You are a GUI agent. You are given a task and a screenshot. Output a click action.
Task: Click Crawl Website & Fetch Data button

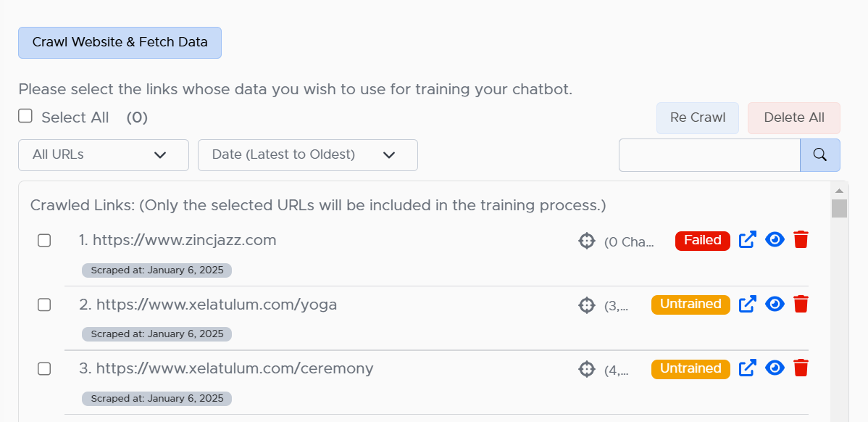tap(120, 43)
